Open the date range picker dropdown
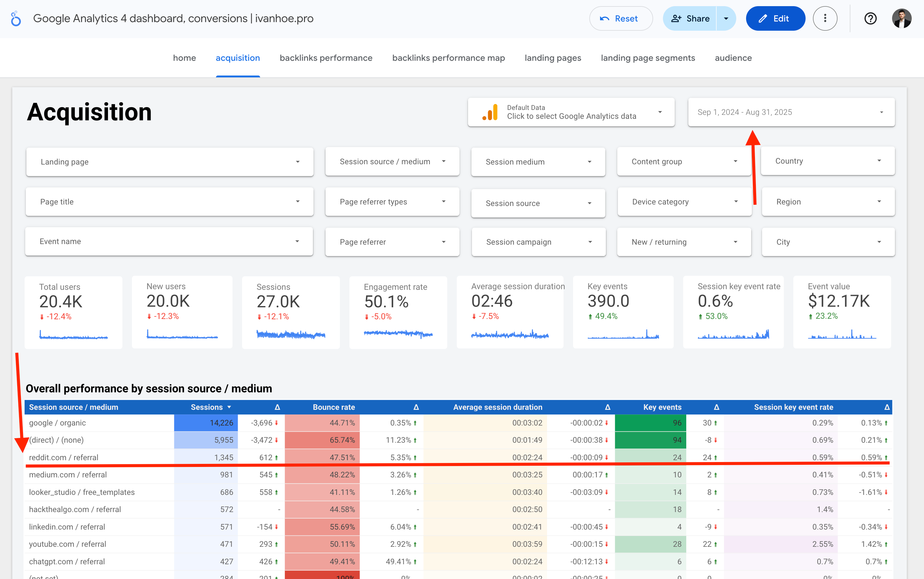The height and width of the screenshot is (579, 924). pos(791,112)
